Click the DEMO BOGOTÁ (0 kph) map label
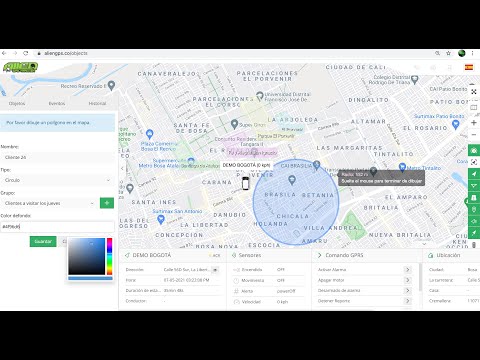480x360 pixels. (246, 165)
